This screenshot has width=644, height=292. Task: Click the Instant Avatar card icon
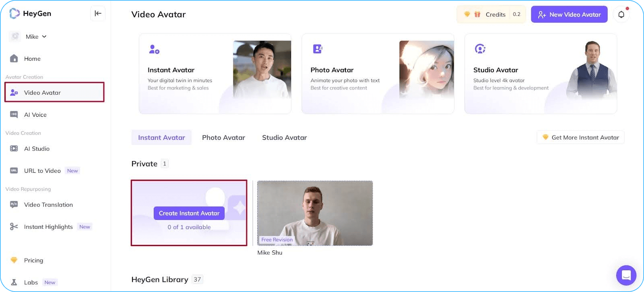(x=154, y=49)
